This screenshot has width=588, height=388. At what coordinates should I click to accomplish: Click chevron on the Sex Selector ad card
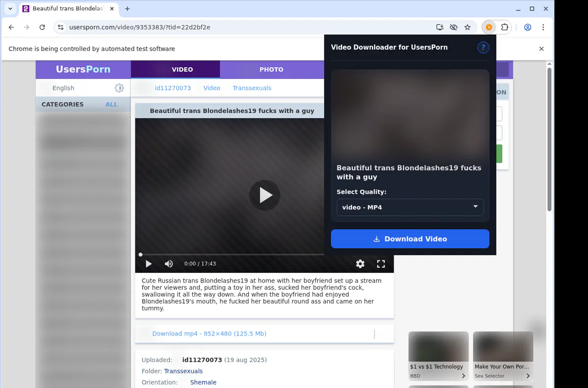[528, 376]
